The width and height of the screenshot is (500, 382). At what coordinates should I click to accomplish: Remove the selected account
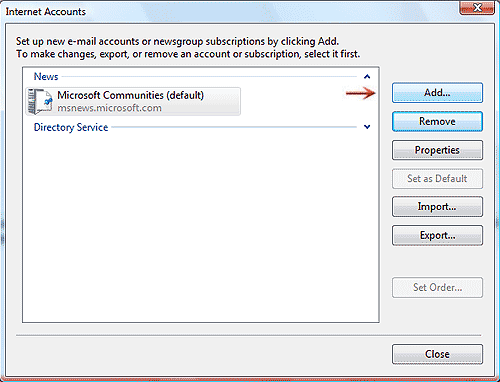[x=437, y=121]
